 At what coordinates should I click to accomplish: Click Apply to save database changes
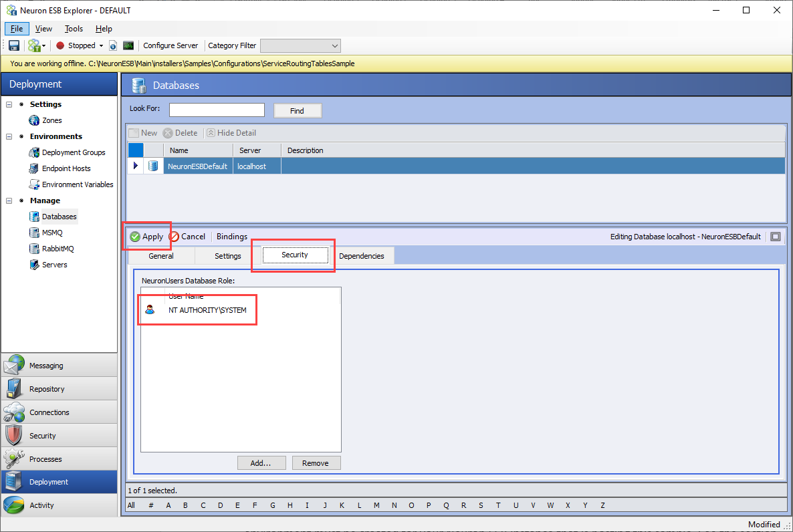pos(146,237)
